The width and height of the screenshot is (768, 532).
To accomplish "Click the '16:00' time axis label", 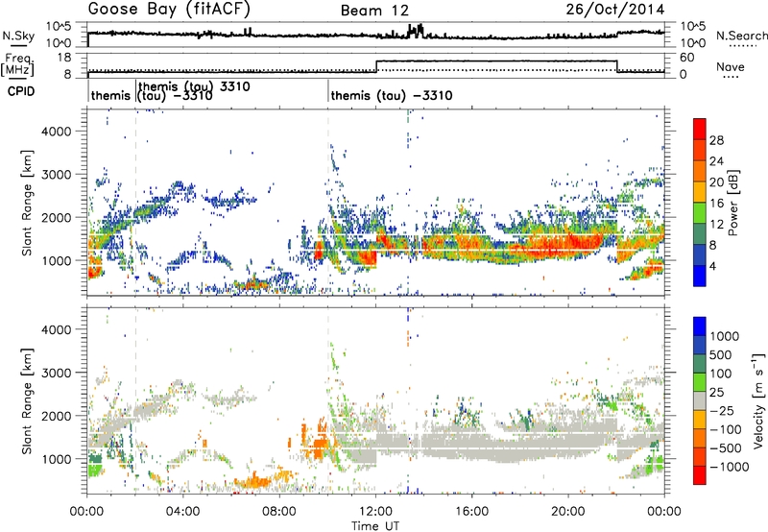I will point(471,512).
